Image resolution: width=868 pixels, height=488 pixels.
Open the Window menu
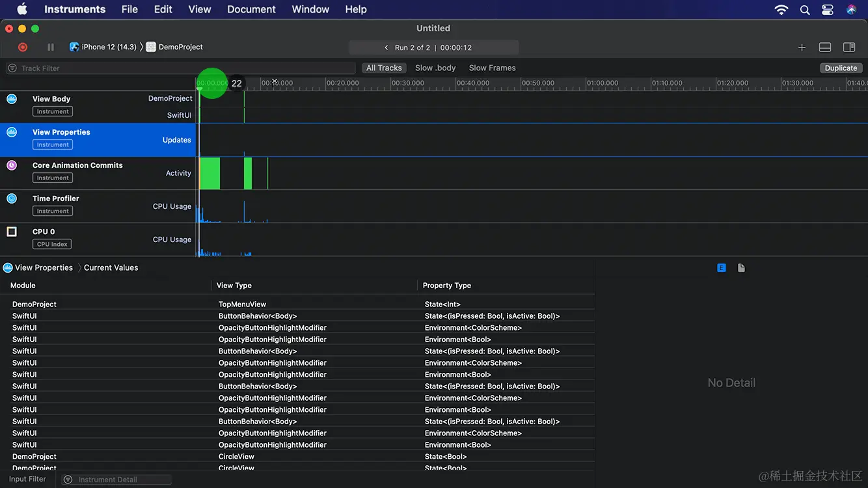pyautogui.click(x=310, y=9)
